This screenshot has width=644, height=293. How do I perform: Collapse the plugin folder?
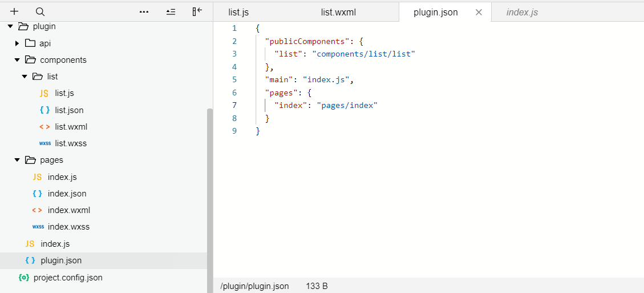pyautogui.click(x=11, y=26)
